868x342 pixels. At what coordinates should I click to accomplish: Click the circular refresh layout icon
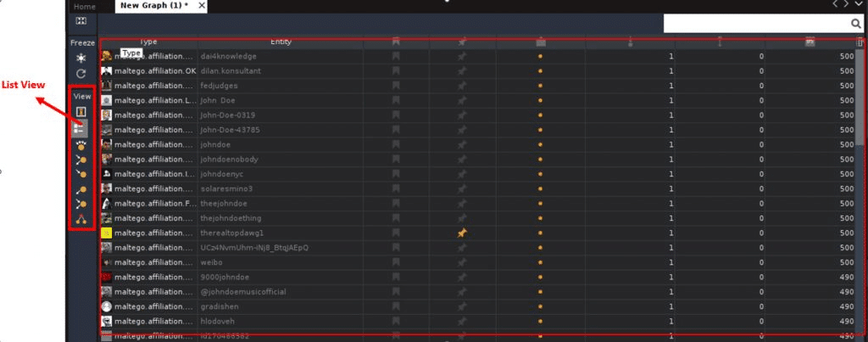coord(81,73)
